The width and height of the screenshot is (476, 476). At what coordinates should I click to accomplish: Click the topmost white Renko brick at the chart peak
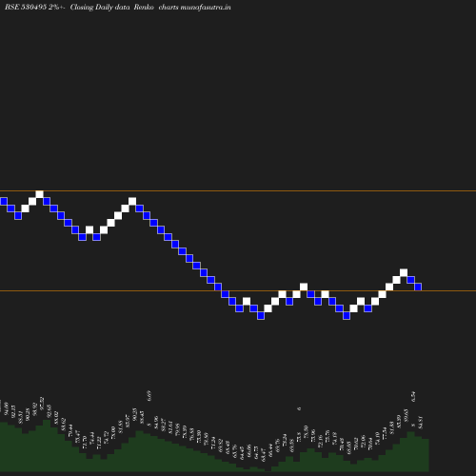click(40, 194)
